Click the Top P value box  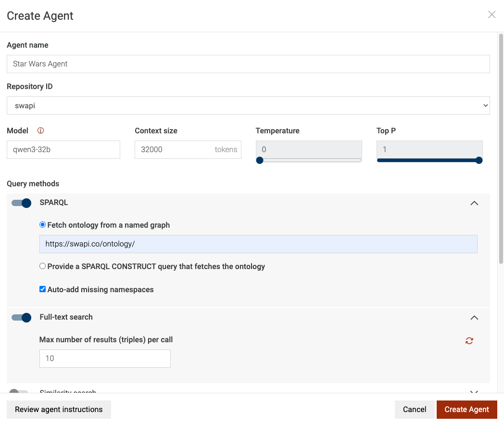(x=430, y=149)
